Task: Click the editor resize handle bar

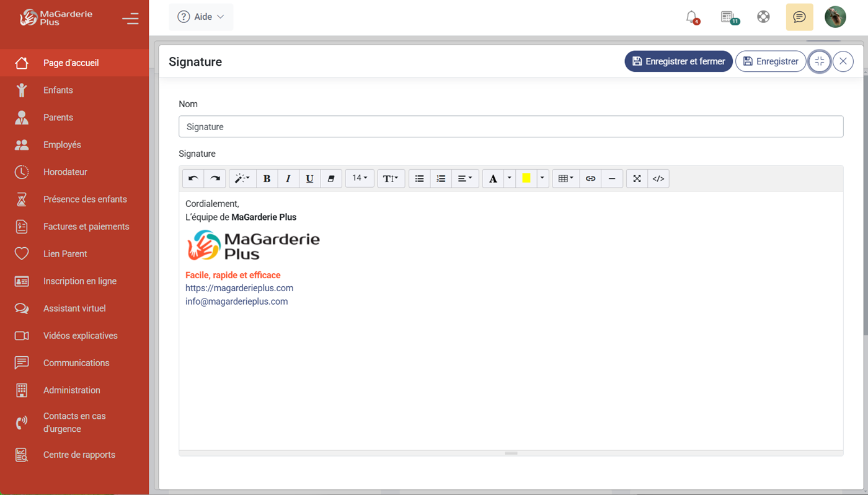Action: [511, 453]
